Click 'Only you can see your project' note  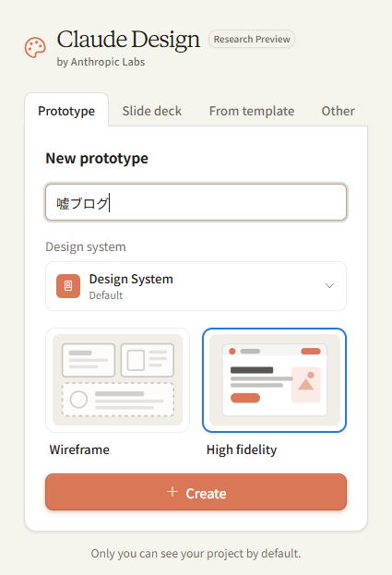tap(196, 554)
